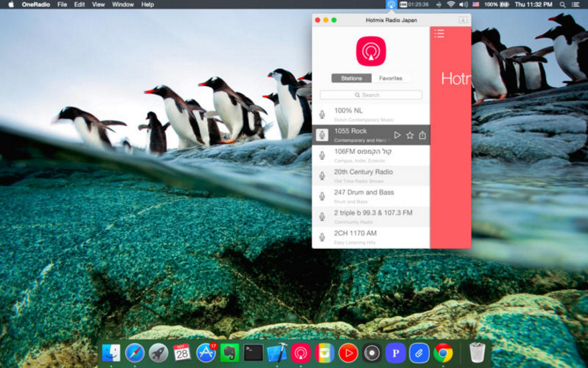Open the File menu
Image resolution: width=588 pixels, height=368 pixels.
(62, 5)
